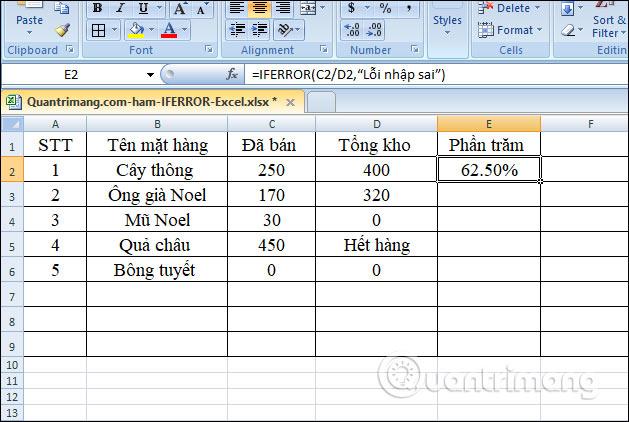Click the Merge & Center icon
Image resolution: width=629 pixels, height=422 pixels.
[308, 8]
